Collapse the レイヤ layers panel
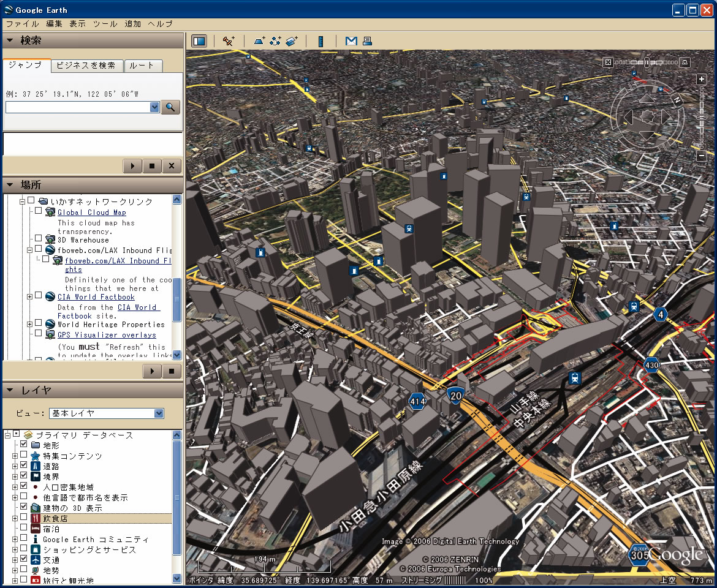 (x=10, y=390)
